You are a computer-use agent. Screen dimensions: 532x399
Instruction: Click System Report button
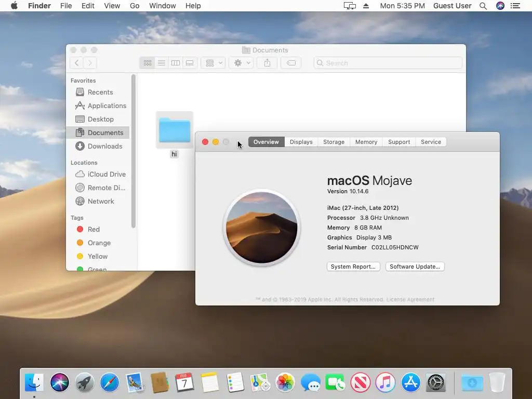point(353,267)
